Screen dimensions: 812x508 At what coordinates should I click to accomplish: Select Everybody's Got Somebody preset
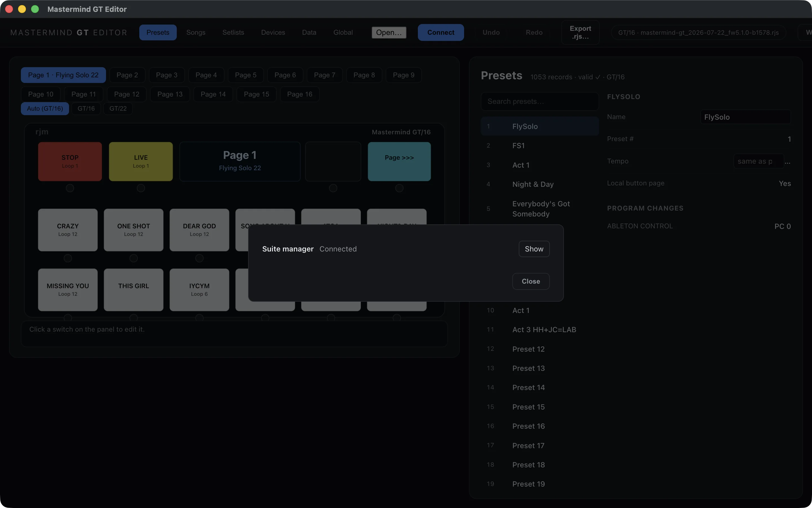pos(540,209)
